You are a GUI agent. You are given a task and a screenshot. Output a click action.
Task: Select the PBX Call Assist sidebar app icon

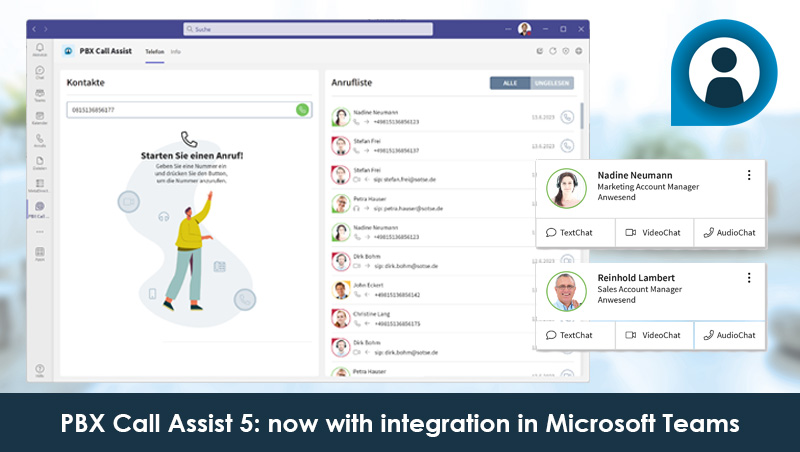coord(40,209)
